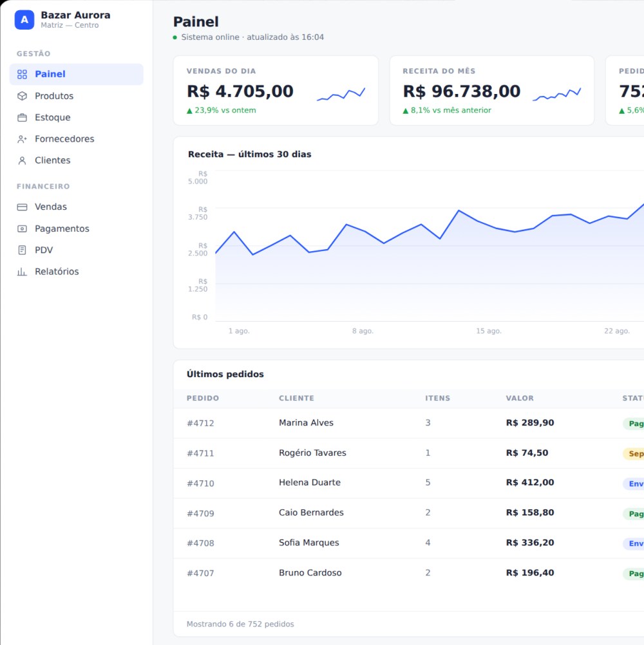The image size is (644, 645).
Task: Click the R$ 412,00 order value
Action: click(529, 483)
